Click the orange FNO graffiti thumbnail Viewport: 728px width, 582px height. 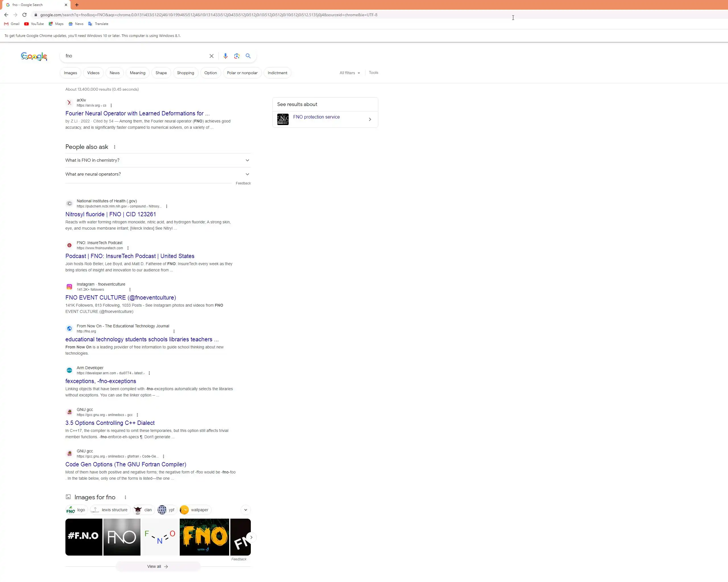(204, 537)
